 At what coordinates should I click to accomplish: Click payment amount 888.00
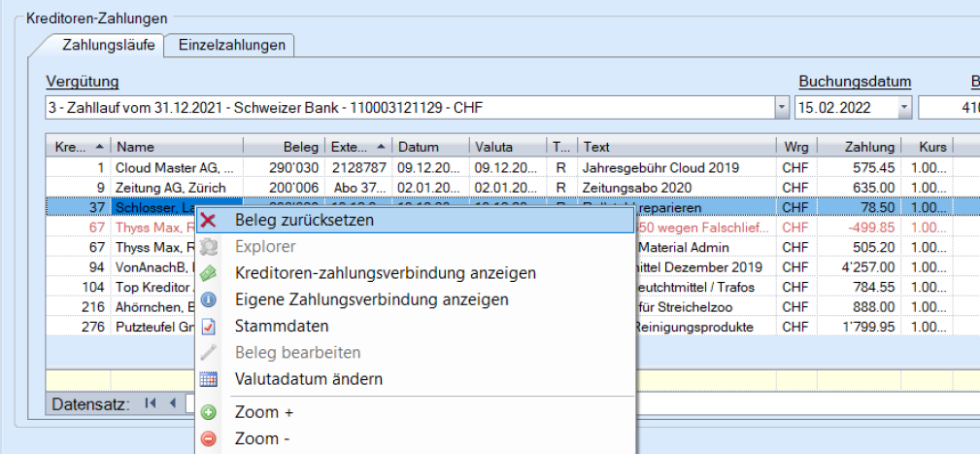873,307
